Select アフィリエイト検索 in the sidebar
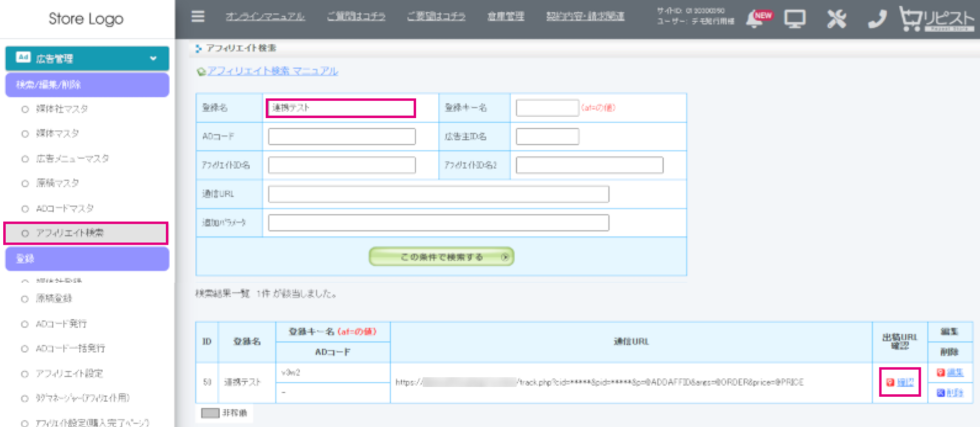 [86, 233]
